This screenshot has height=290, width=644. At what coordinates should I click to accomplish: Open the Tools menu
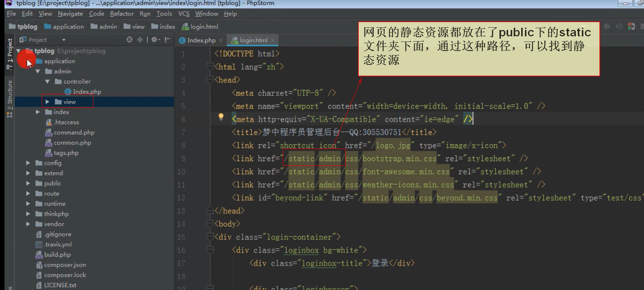point(164,13)
